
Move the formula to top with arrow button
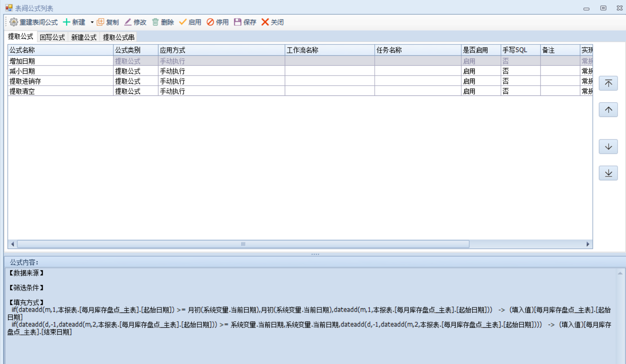608,83
